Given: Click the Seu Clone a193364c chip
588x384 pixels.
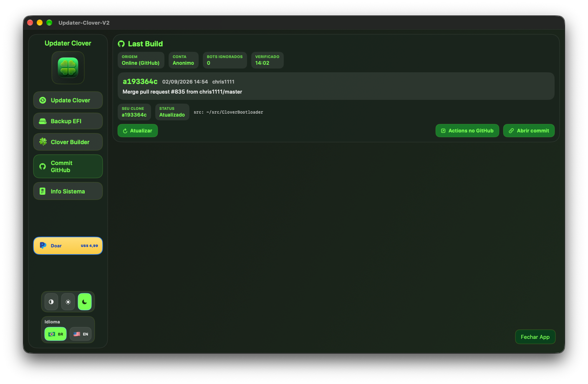Looking at the screenshot, I should 134,112.
